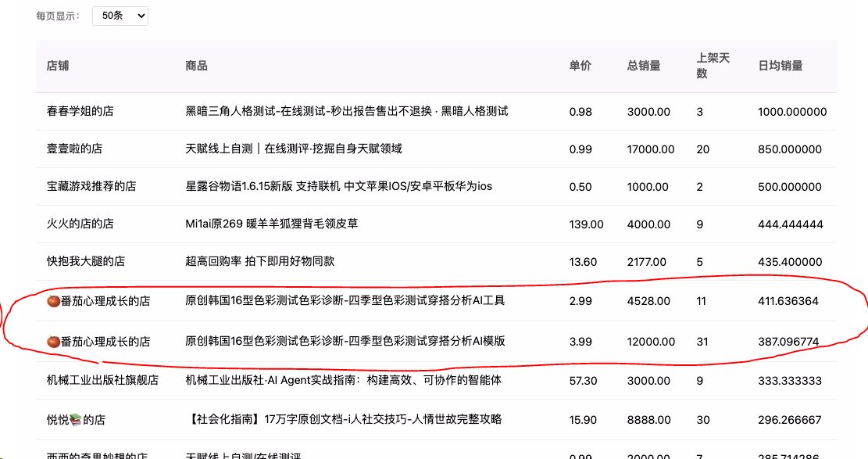Click price 2.99
This screenshot has height=459, width=868.
click(580, 301)
